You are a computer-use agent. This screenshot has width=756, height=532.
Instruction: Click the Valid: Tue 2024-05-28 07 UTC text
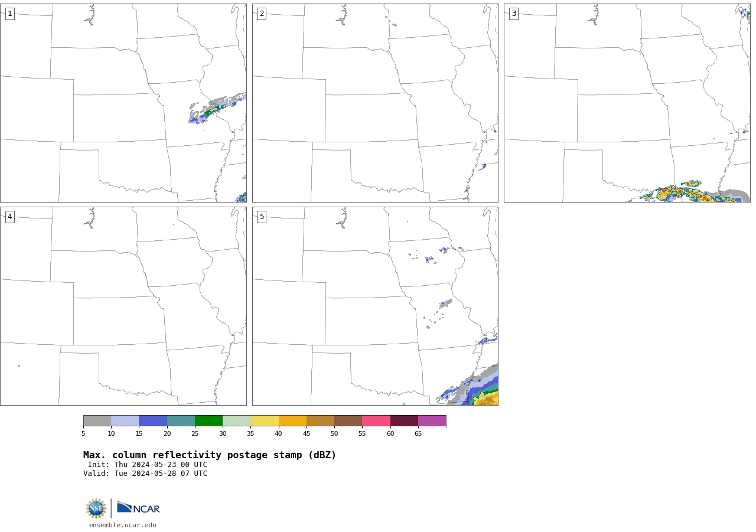pyautogui.click(x=145, y=474)
